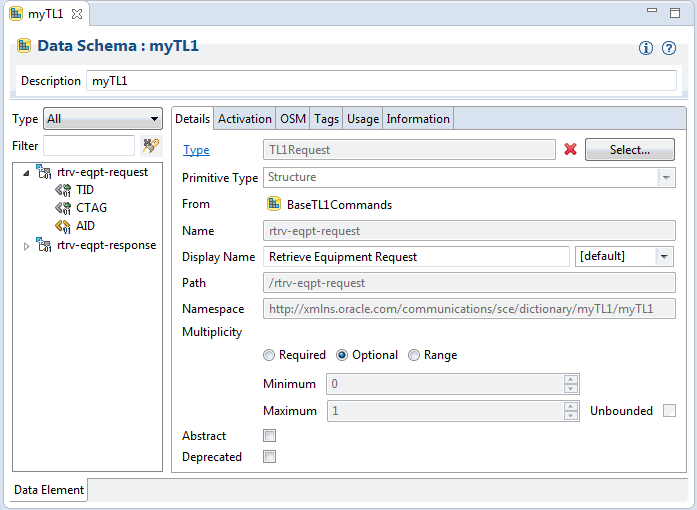Open the Type hyperlink

pos(196,150)
